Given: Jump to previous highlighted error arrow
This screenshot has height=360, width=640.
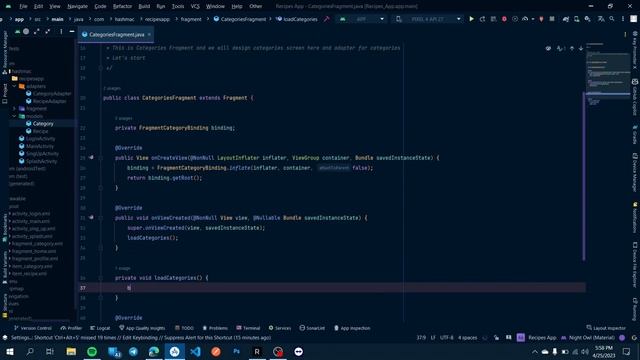Looking at the screenshot, I should pyautogui.click(x=572, y=48).
